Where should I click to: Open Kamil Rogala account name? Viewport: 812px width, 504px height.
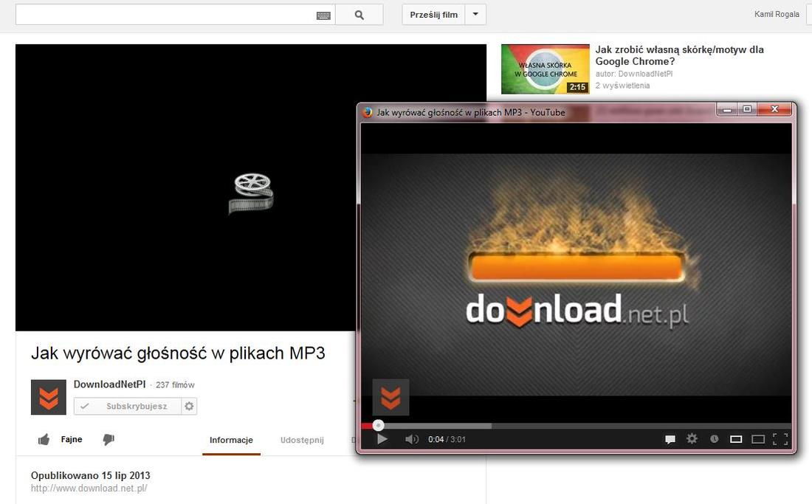click(x=777, y=15)
